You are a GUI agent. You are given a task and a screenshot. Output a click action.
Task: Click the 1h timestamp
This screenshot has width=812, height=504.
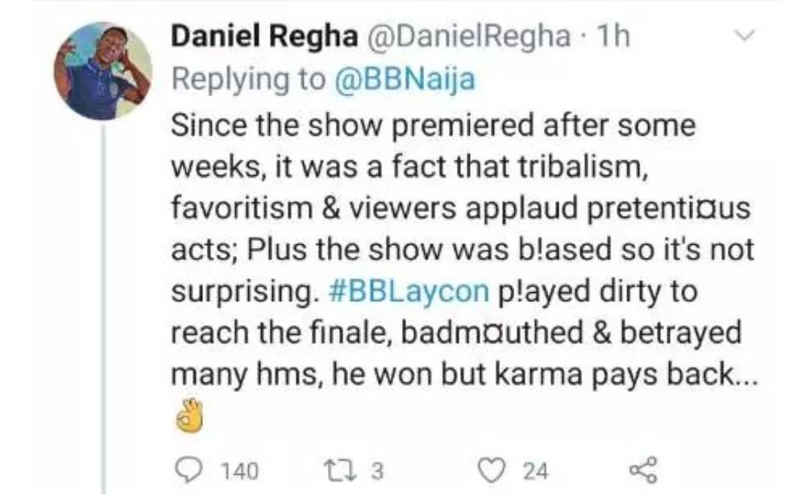tap(609, 37)
